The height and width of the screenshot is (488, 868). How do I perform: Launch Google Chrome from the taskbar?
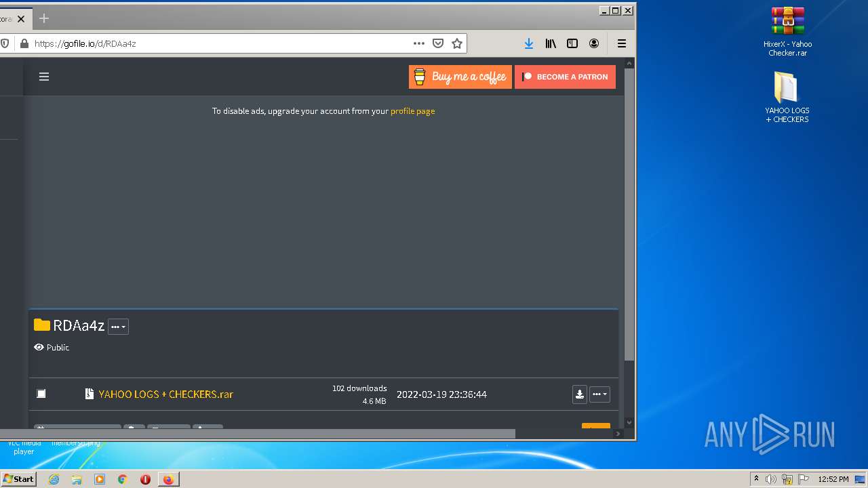click(123, 479)
